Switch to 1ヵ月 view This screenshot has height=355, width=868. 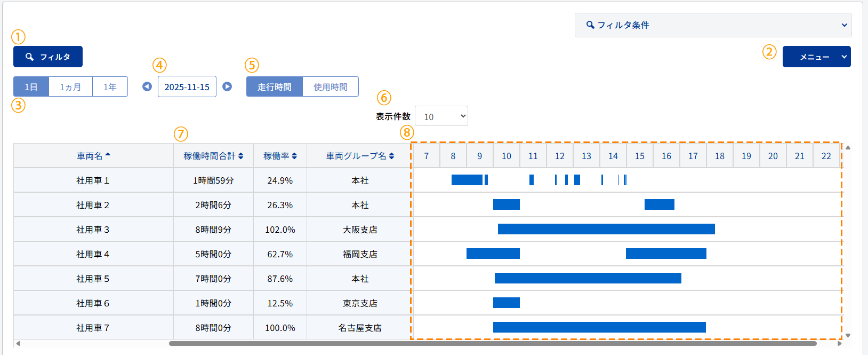pos(70,86)
